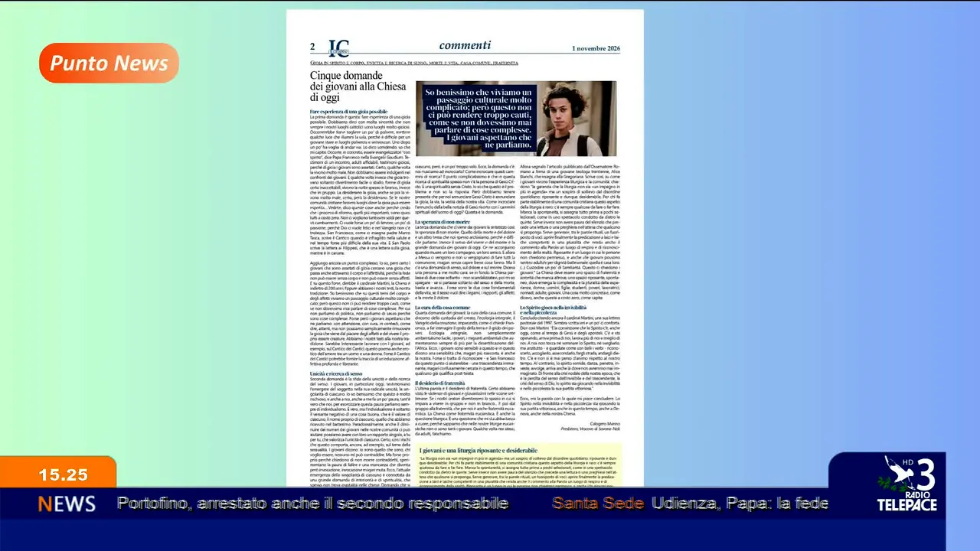Click the orange 'Santa Sede' ticker label
Screen dimensions: 980x551
click(x=597, y=504)
